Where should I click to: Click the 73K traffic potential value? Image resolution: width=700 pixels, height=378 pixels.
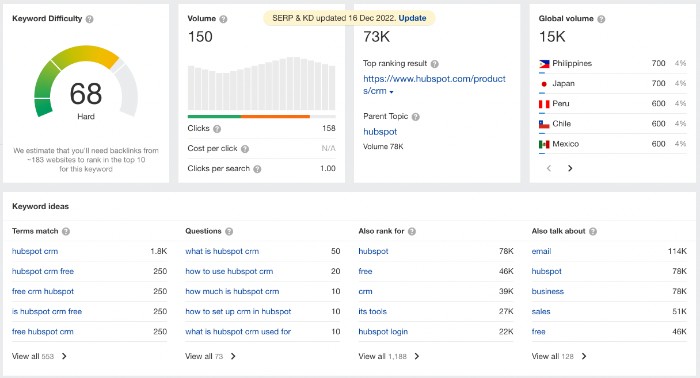[376, 37]
